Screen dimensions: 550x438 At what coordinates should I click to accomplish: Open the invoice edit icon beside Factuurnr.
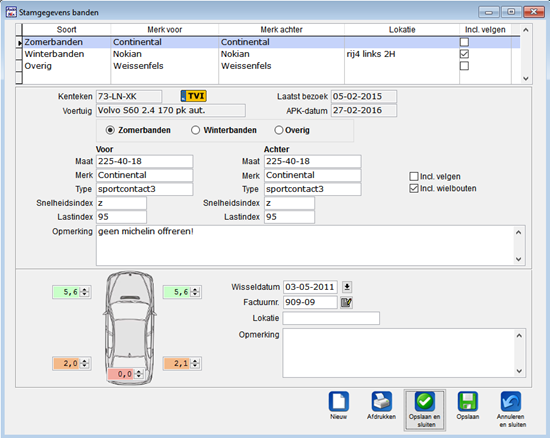[347, 302]
